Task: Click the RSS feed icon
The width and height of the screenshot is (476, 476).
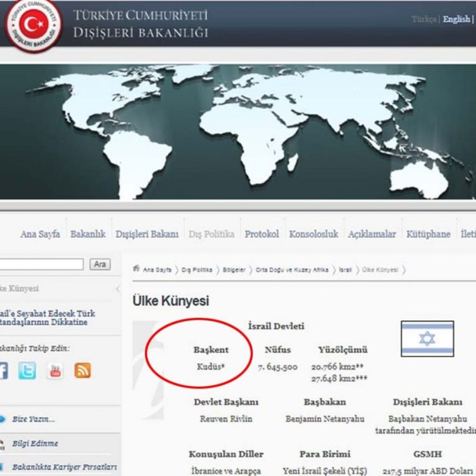Action: [x=82, y=371]
